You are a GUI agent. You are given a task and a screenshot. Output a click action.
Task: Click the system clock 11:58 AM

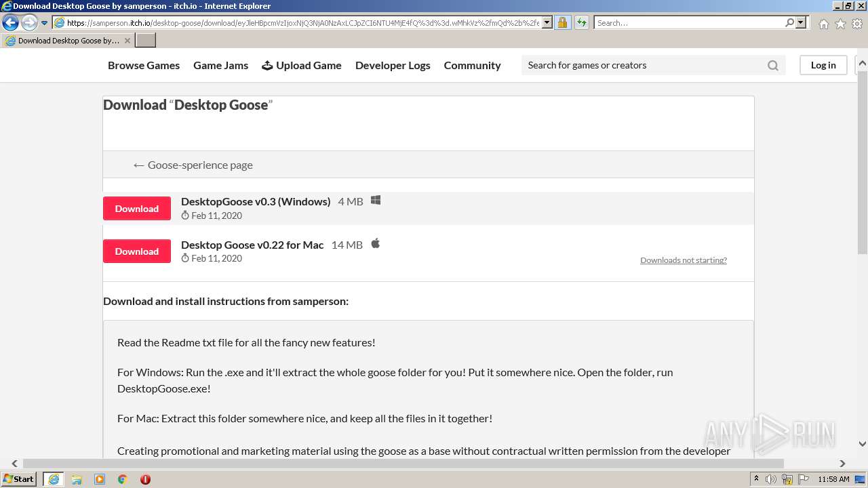coord(833,479)
